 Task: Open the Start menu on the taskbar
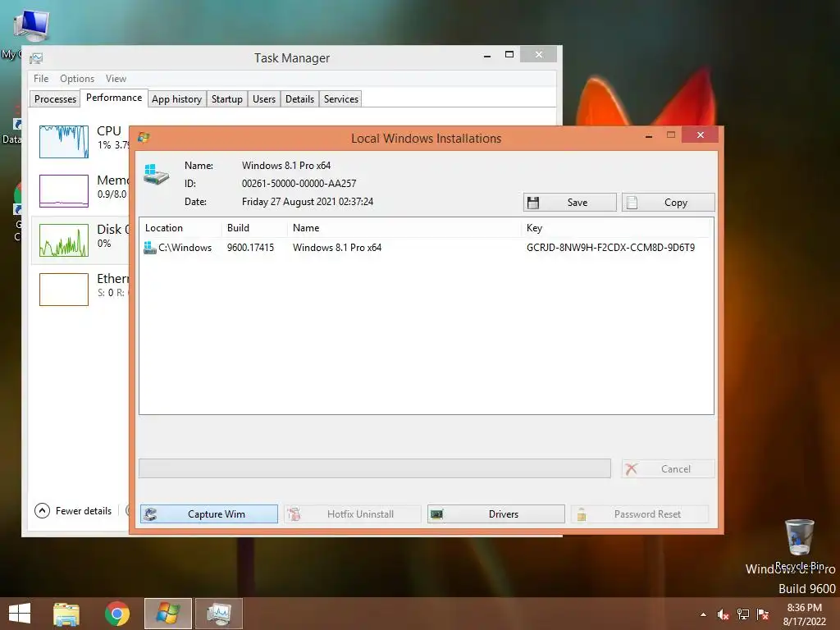pos(20,614)
